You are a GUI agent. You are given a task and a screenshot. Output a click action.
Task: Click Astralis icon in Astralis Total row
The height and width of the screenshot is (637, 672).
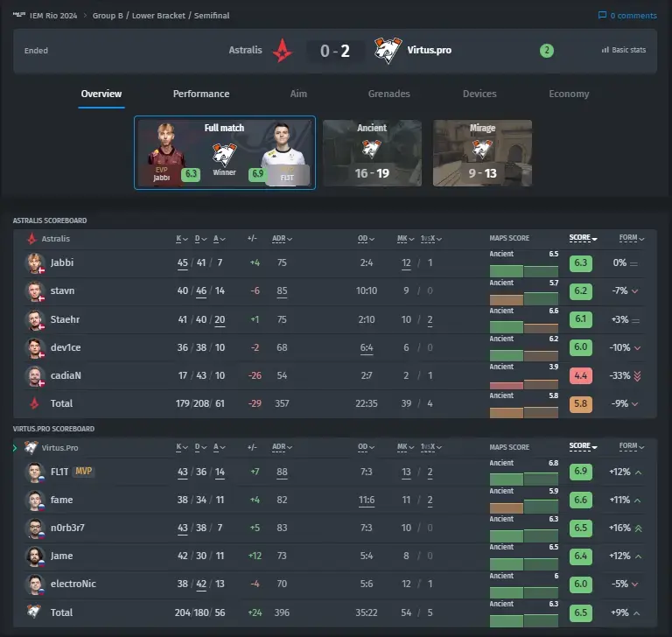pyautogui.click(x=34, y=403)
